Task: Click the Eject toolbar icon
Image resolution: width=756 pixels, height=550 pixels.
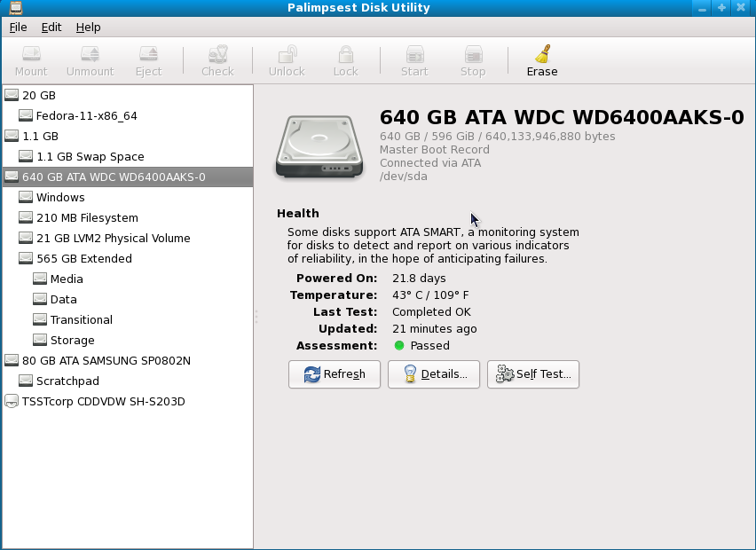Action: tap(148, 54)
